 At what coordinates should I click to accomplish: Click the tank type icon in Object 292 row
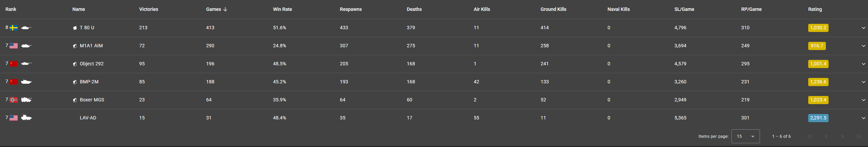click(x=26, y=64)
